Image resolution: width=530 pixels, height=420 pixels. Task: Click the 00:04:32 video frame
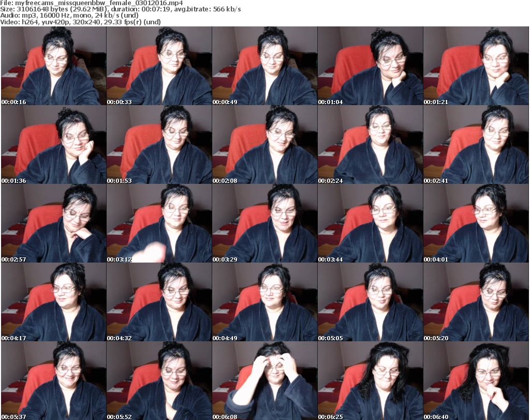tap(159, 302)
